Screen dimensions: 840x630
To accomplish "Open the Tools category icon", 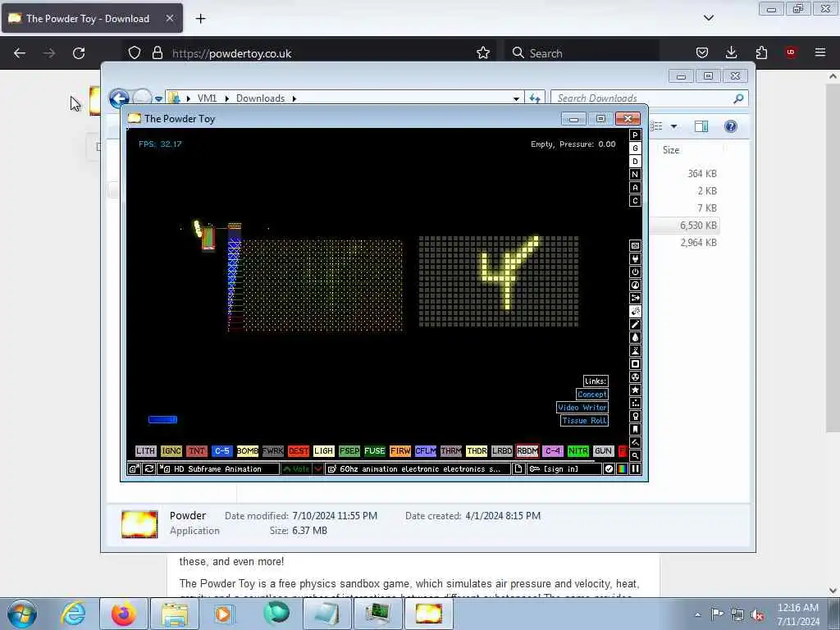I will pyautogui.click(x=635, y=416).
